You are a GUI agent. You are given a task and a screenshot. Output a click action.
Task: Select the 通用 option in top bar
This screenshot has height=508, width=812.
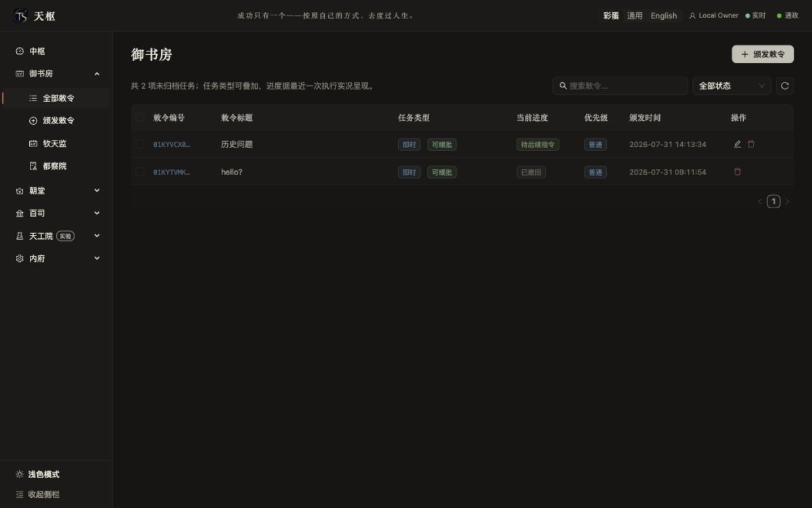tap(634, 16)
